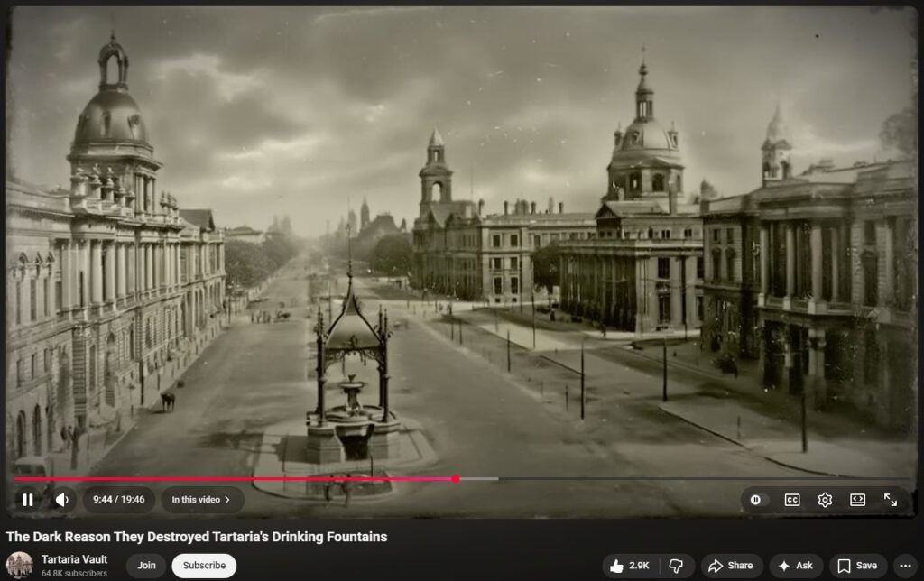Open the video settings gear
Viewport: 924px width, 581px height.
tap(825, 500)
